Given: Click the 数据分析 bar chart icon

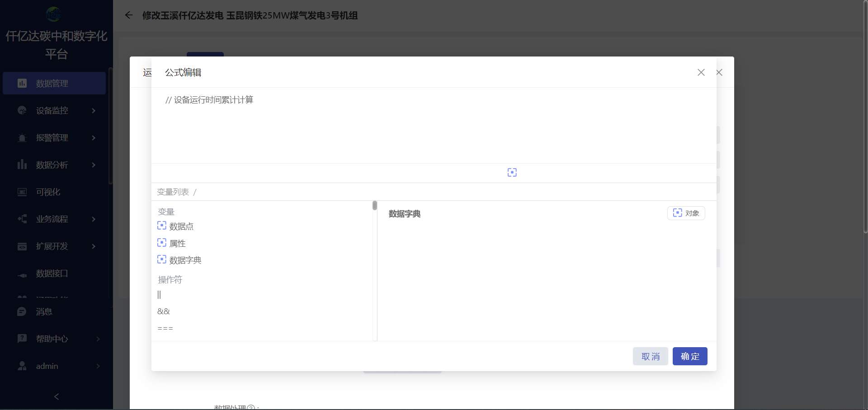Looking at the screenshot, I should pos(22,164).
